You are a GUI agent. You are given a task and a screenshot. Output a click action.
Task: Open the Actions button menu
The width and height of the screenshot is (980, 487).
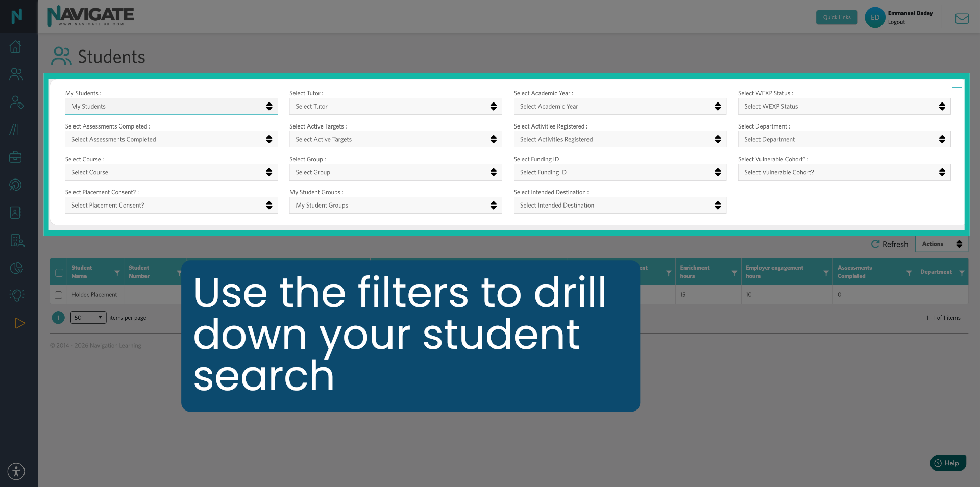click(941, 244)
